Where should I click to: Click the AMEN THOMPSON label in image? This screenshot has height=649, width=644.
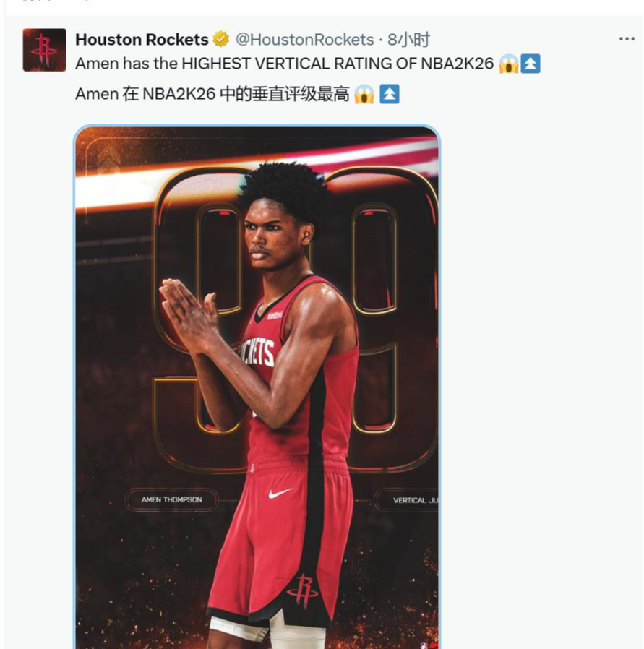pos(172,499)
